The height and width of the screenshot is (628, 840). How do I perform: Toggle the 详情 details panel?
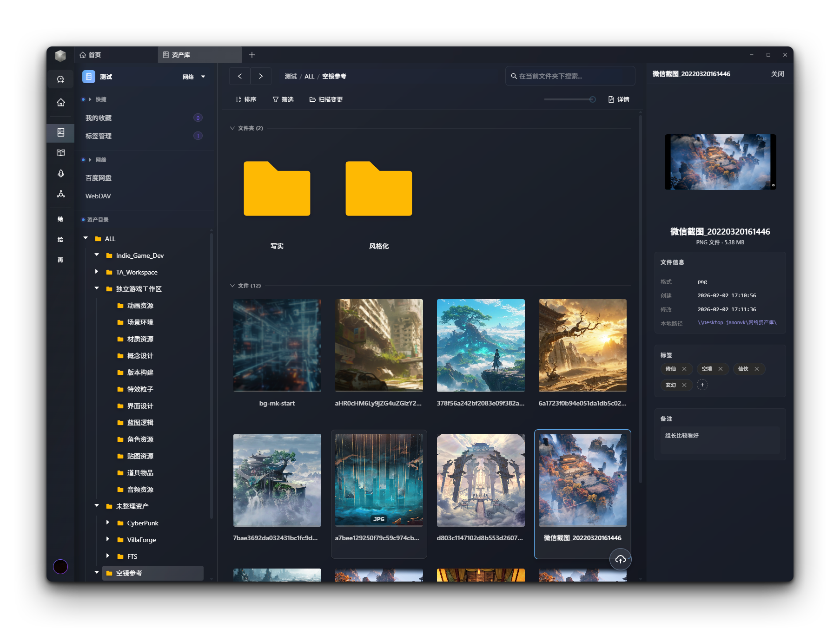click(x=619, y=99)
